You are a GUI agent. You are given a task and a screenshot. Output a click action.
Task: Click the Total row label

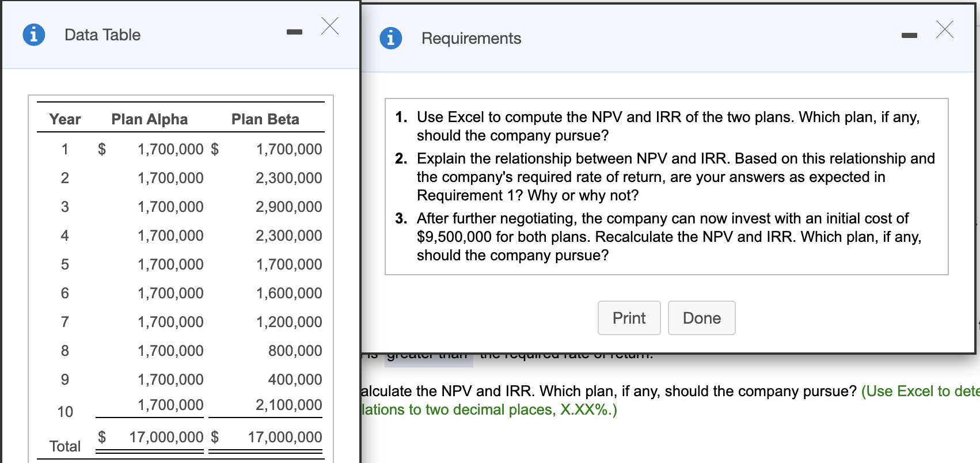tap(65, 446)
